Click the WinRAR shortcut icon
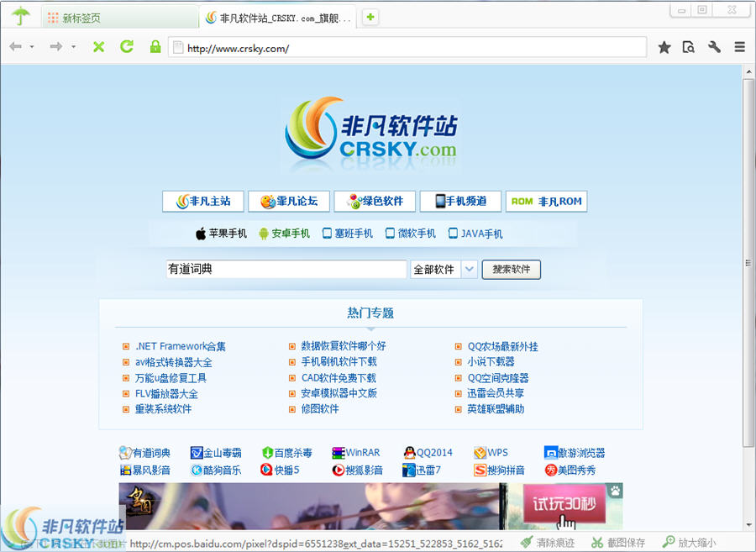Screen dimensions: 756x552 (x=339, y=453)
